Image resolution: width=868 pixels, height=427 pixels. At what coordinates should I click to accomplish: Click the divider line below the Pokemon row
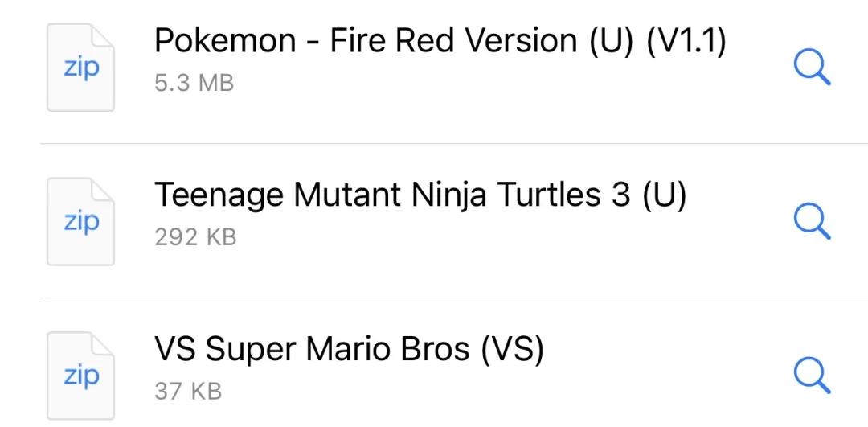point(454,143)
